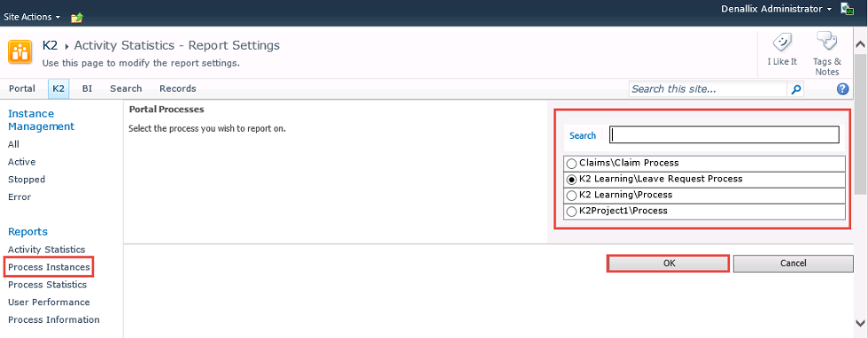Click the Cancel button

tap(794, 264)
